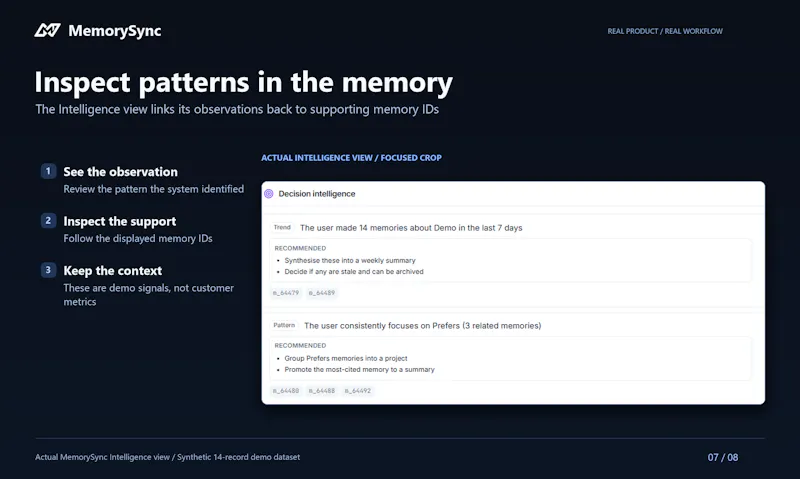Click "ACTUAL INTELLIGENCE VIEW / FOCUSED CROP" caption
Viewport: 800px width, 479px height.
tap(352, 158)
